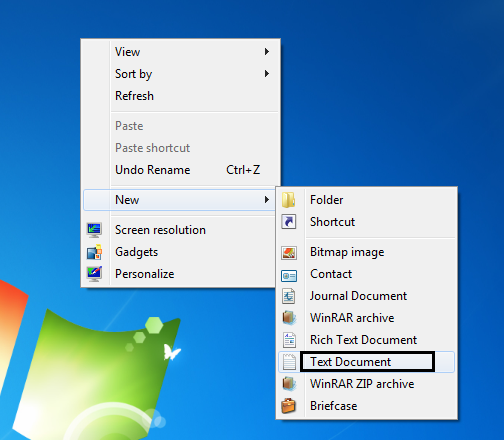Click the Rich Text Document icon
Image resolution: width=504 pixels, height=440 pixels.
pos(289,340)
